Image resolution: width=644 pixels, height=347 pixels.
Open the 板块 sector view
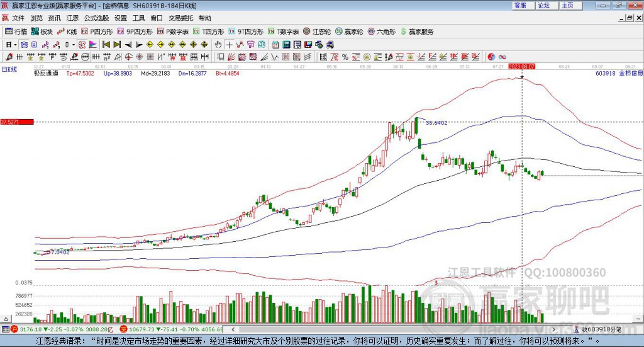[42, 31]
